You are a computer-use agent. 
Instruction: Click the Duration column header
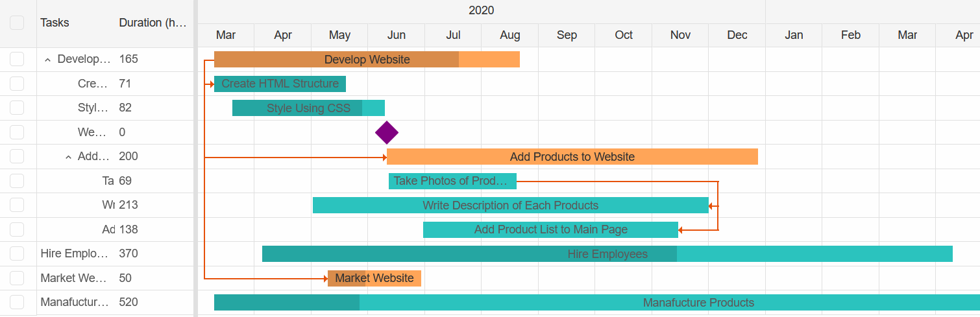(x=153, y=23)
